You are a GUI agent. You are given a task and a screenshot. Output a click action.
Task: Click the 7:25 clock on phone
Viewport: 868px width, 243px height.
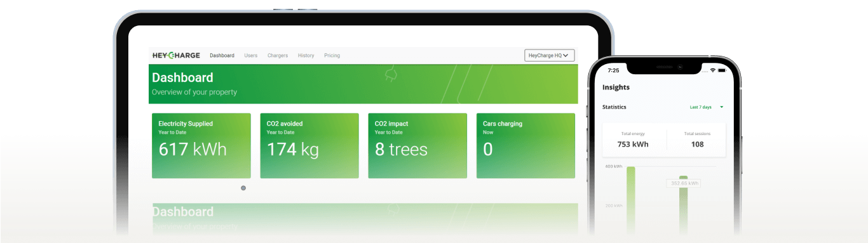[x=613, y=70]
